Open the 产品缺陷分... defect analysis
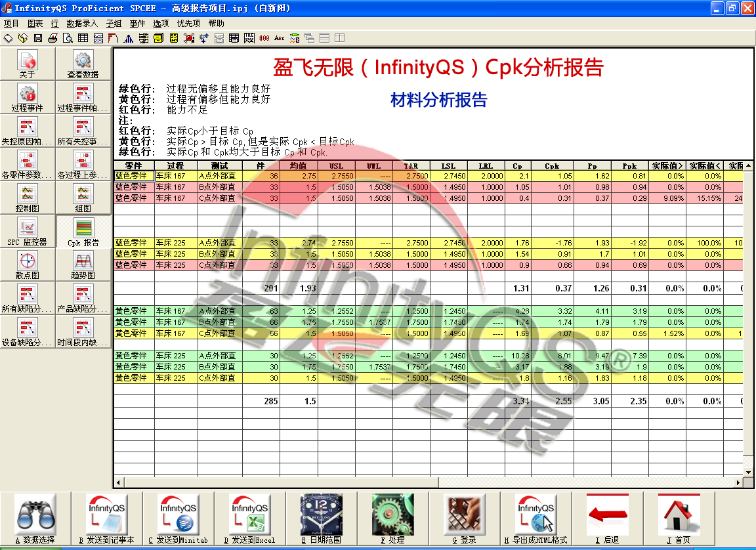This screenshot has height=550, width=756. click(83, 298)
